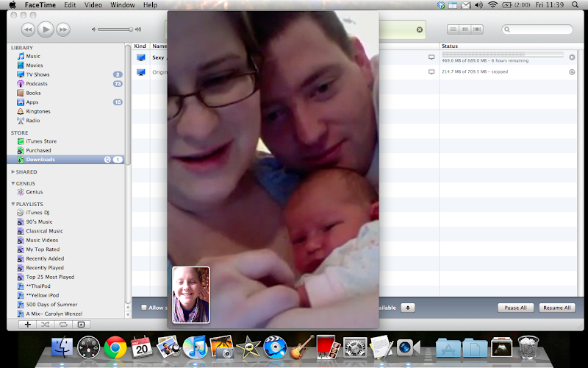This screenshot has height=368, width=588.
Task: Click the Previous track button
Action: click(28, 29)
